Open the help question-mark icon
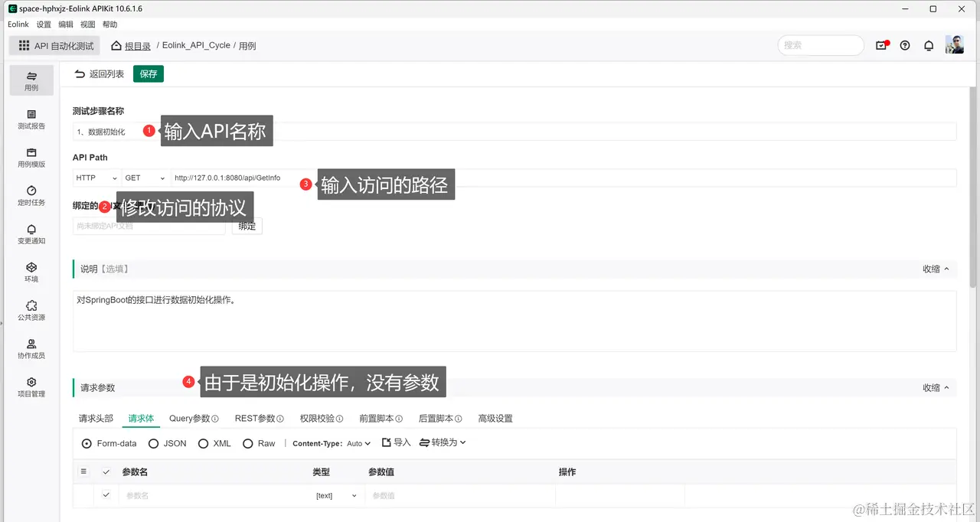Viewport: 980px width, 522px height. tap(905, 45)
